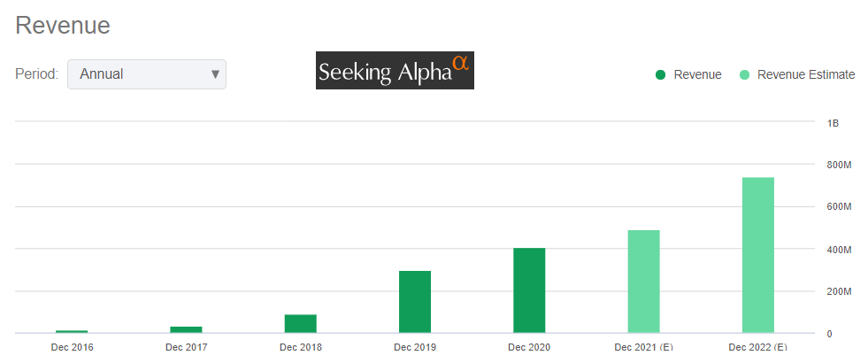Select the Dec 2016 revenue bar
The height and width of the screenshot is (363, 868).
coord(72,331)
